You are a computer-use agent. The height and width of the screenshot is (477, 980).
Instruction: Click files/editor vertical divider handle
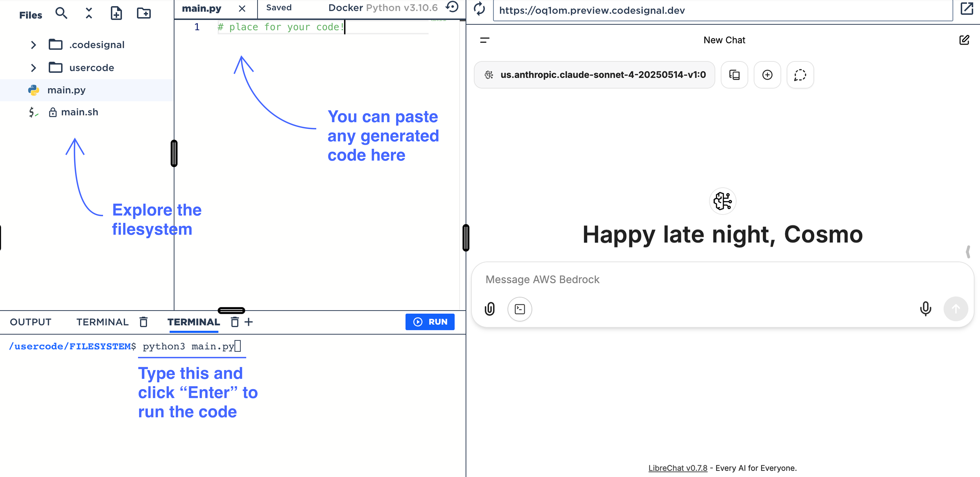tap(174, 153)
